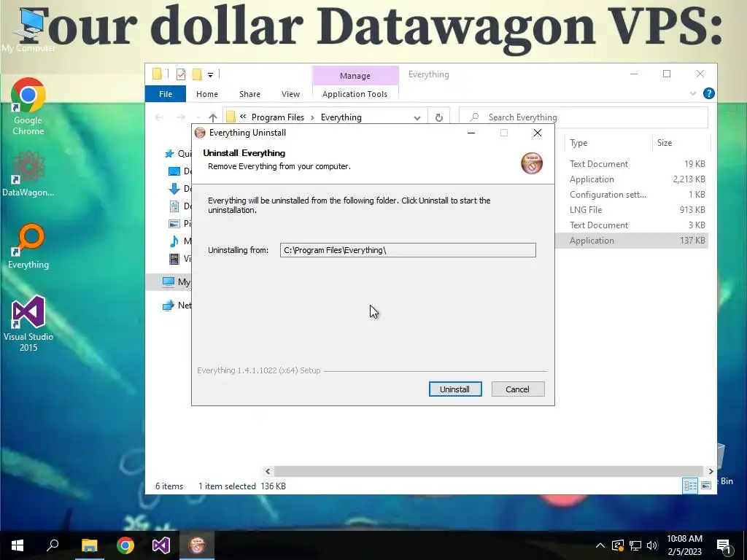The height and width of the screenshot is (560, 747).
Task: Click Explorer back arrow
Action: click(x=159, y=117)
